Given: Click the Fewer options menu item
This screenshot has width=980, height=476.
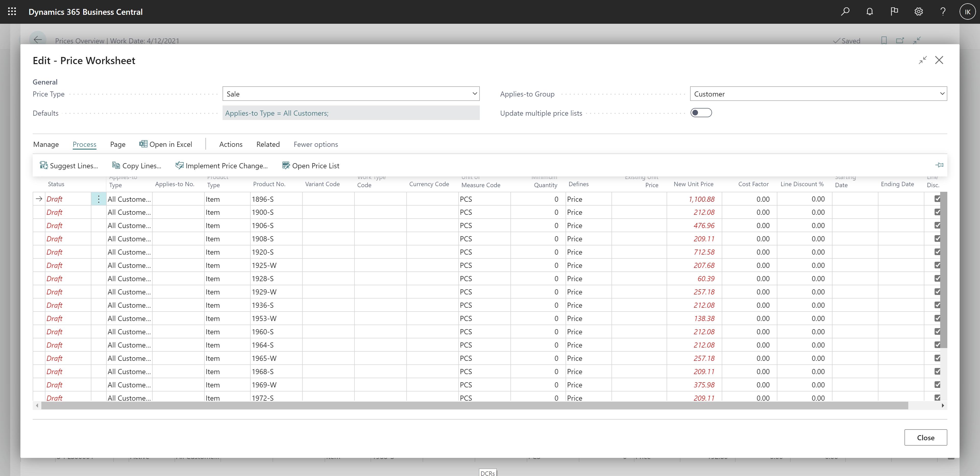Looking at the screenshot, I should 316,144.
